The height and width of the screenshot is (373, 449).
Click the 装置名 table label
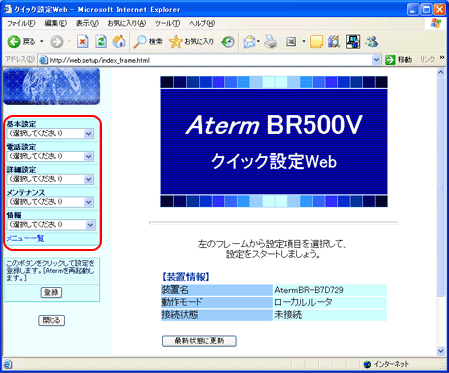pos(175,290)
